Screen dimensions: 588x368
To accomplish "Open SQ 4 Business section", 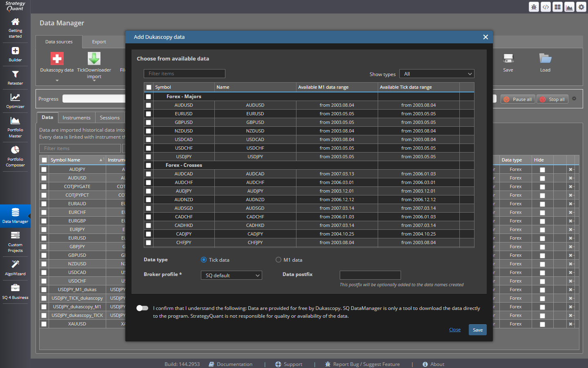I will (x=15, y=292).
